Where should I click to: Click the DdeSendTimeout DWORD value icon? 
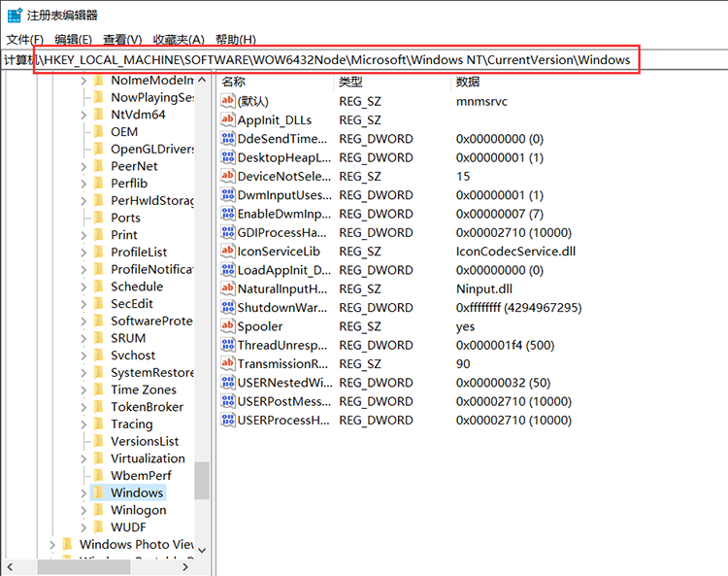228,139
